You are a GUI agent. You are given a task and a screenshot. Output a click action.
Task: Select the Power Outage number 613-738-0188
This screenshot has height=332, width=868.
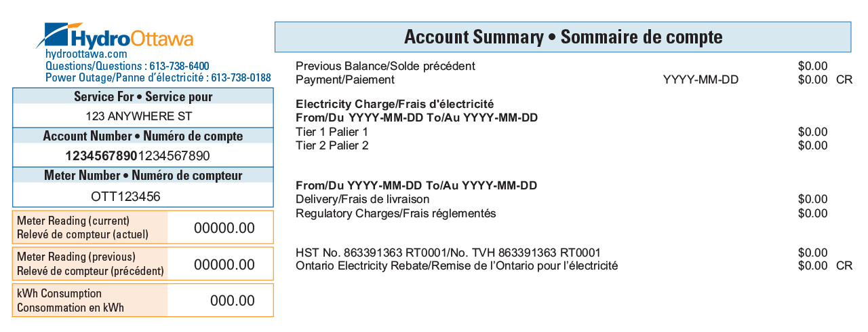pos(241,78)
